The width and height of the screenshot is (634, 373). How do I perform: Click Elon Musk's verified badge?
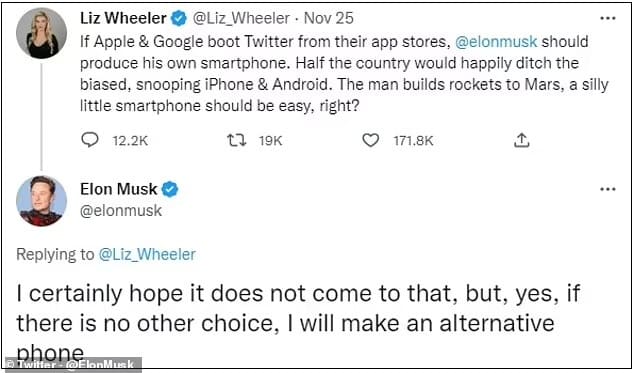[170, 189]
